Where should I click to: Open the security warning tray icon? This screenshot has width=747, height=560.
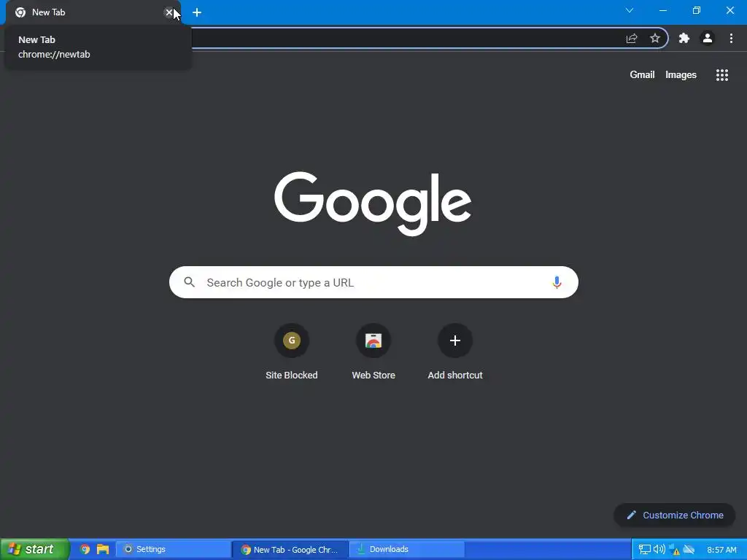click(x=675, y=550)
